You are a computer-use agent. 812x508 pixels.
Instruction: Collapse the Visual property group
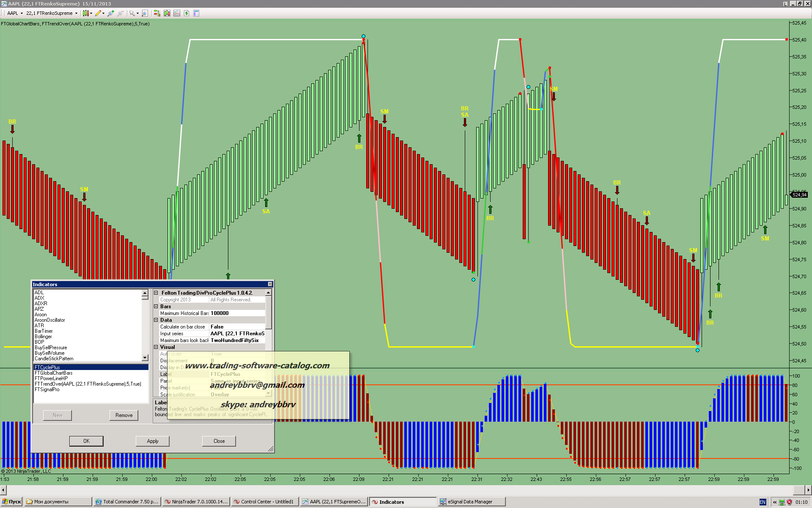click(156, 347)
